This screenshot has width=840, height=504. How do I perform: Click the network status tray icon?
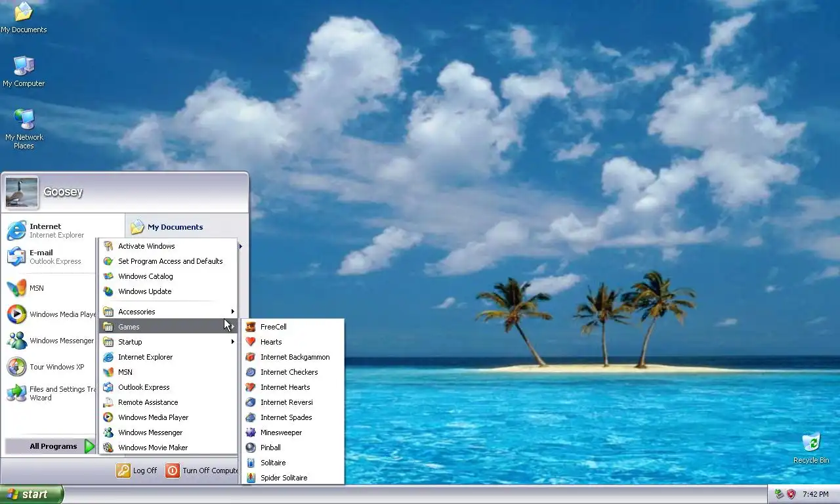(x=779, y=494)
